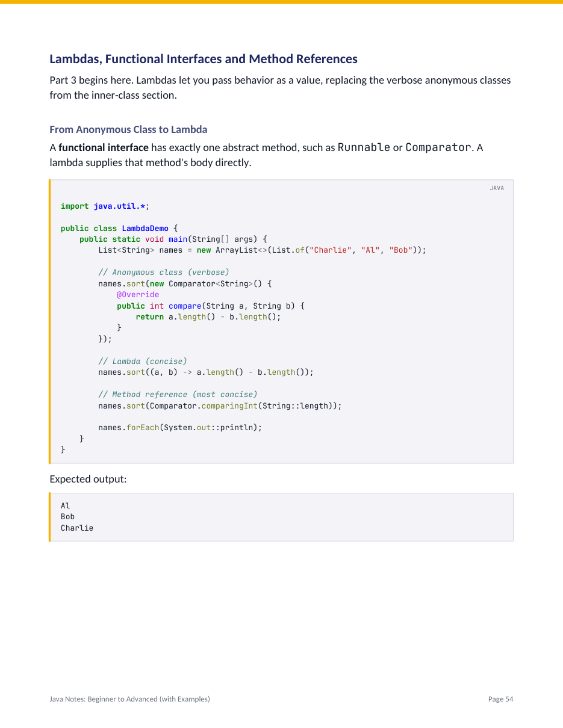Click the 'Page 54' footer number
This screenshot has width=563, height=728.
pyautogui.click(x=501, y=699)
